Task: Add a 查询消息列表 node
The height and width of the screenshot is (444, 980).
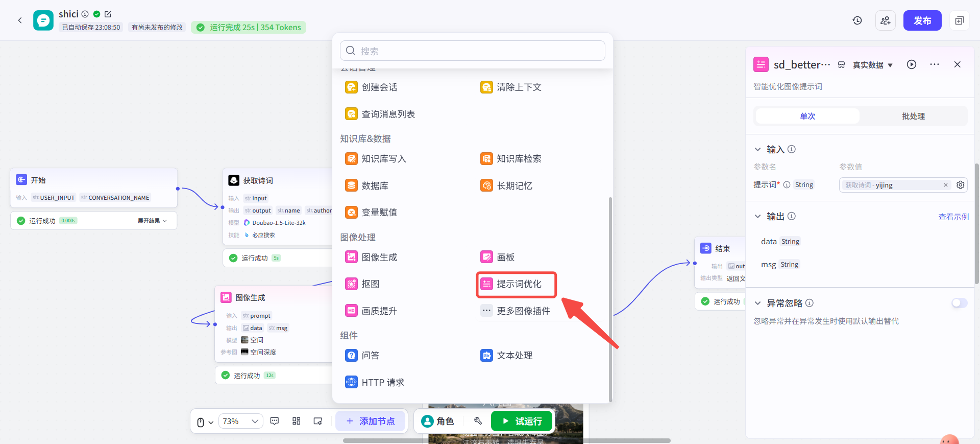Action: click(380, 114)
